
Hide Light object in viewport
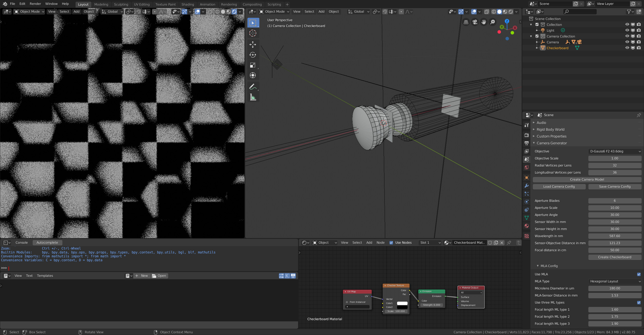627,30
